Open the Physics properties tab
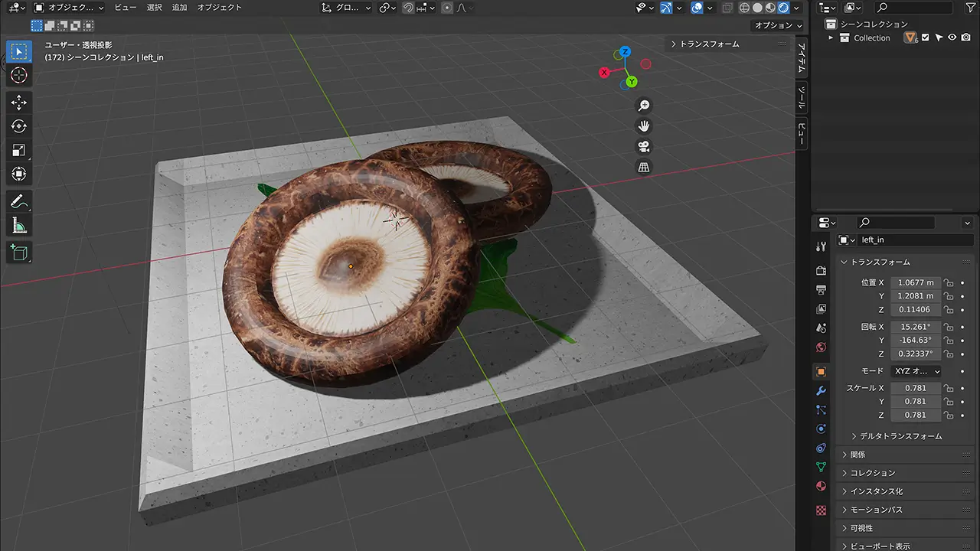Image resolution: width=980 pixels, height=551 pixels. [821, 429]
